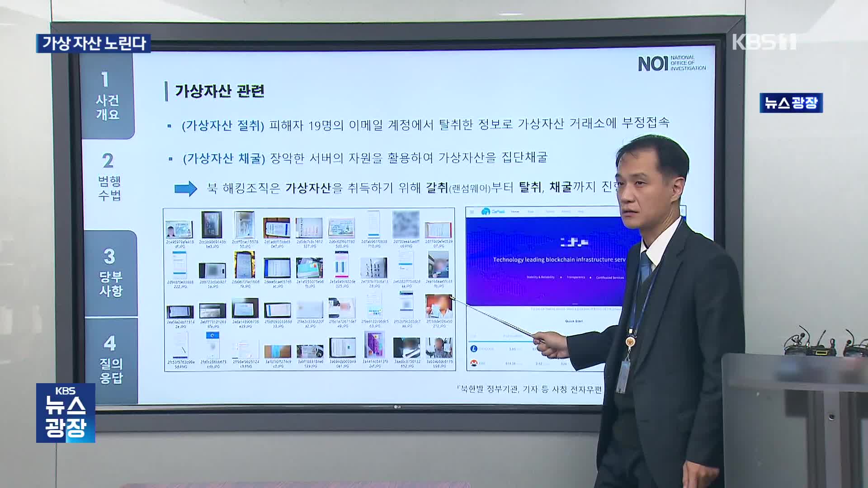The image size is (868, 488).
Task: Click the 'Technology leading blockchain infrastructure' headline
Action: [x=559, y=260]
